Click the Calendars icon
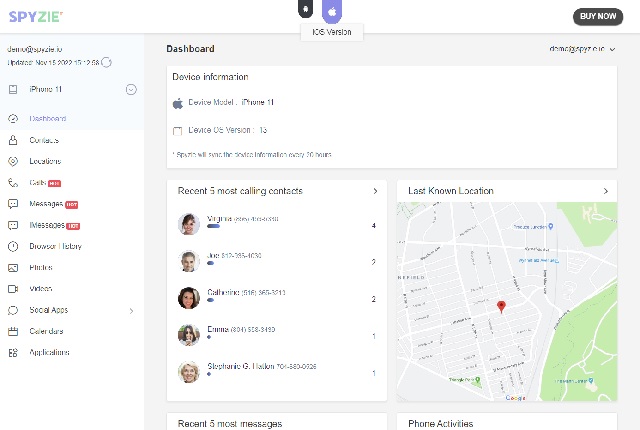 (x=13, y=331)
